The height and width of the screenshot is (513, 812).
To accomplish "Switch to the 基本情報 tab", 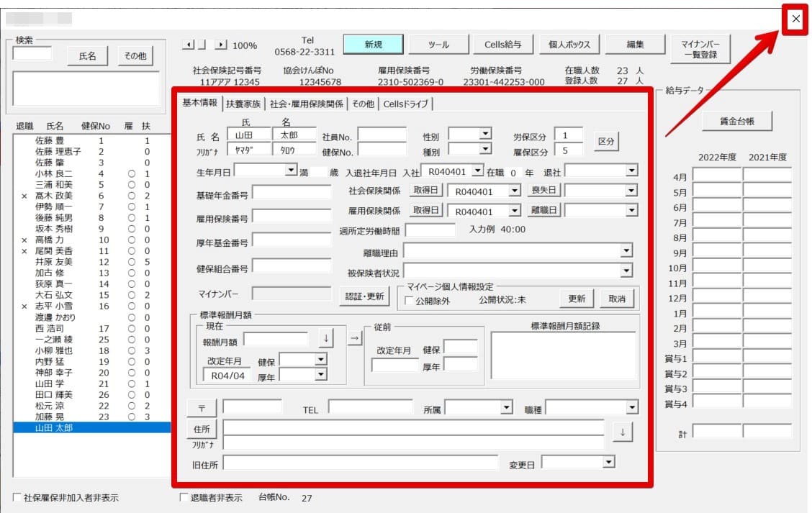I will 199,103.
